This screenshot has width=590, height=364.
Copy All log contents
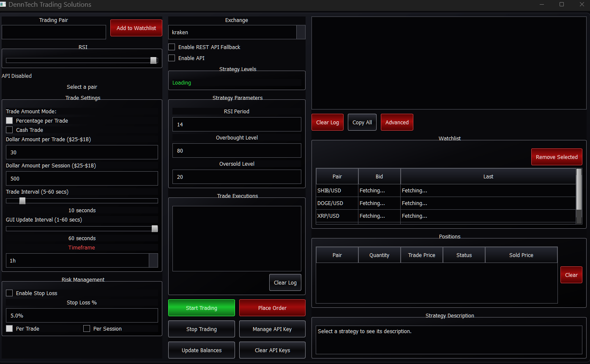pos(362,122)
